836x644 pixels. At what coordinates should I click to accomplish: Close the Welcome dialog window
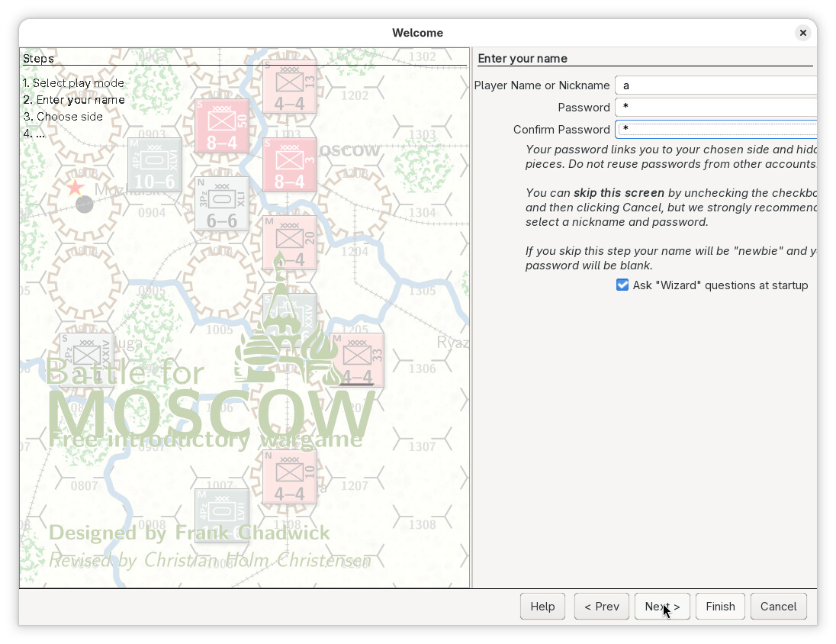(802, 33)
